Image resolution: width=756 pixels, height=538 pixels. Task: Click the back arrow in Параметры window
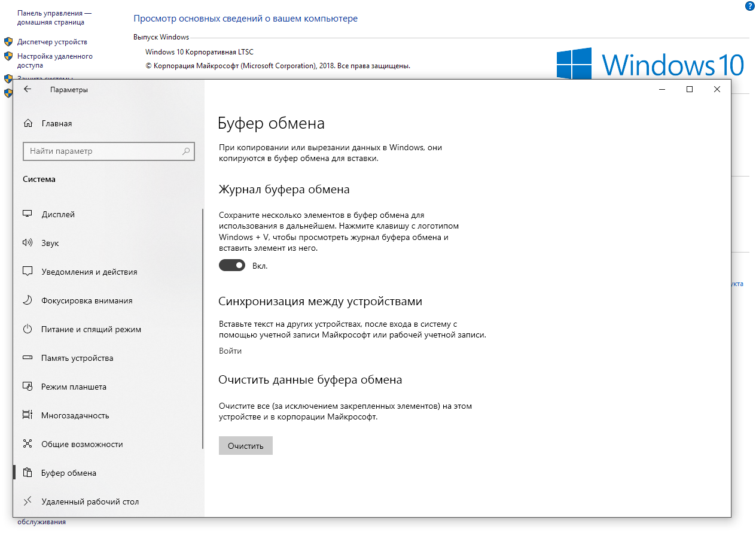tap(27, 90)
